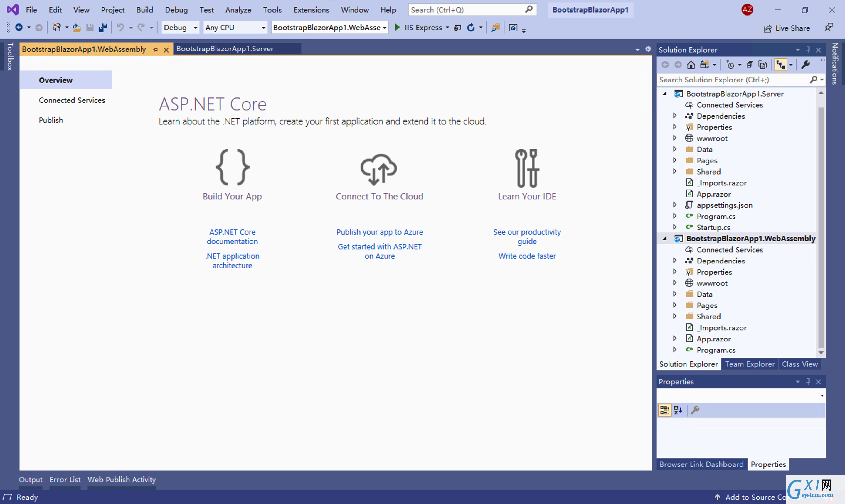
Task: Expand the Startup.cs node
Action: [675, 227]
